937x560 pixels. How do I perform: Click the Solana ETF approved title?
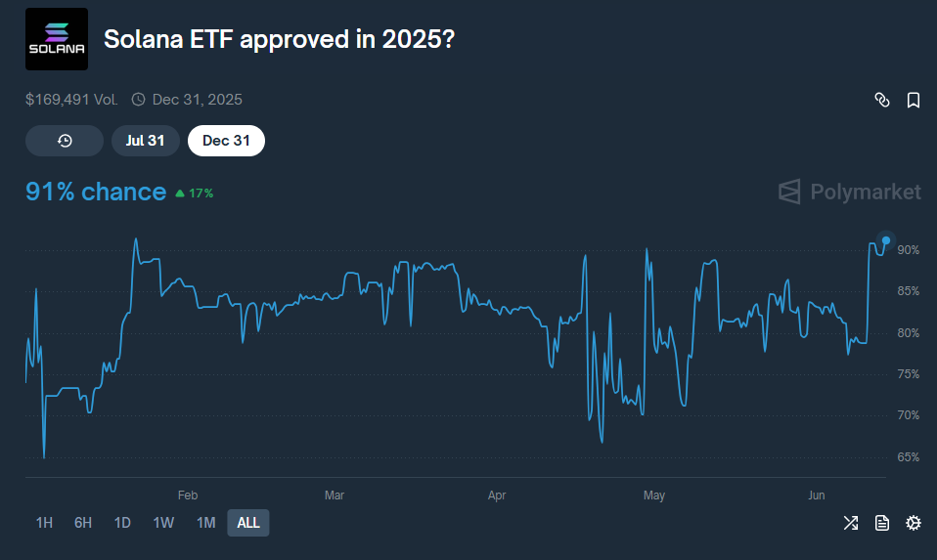[x=280, y=40]
